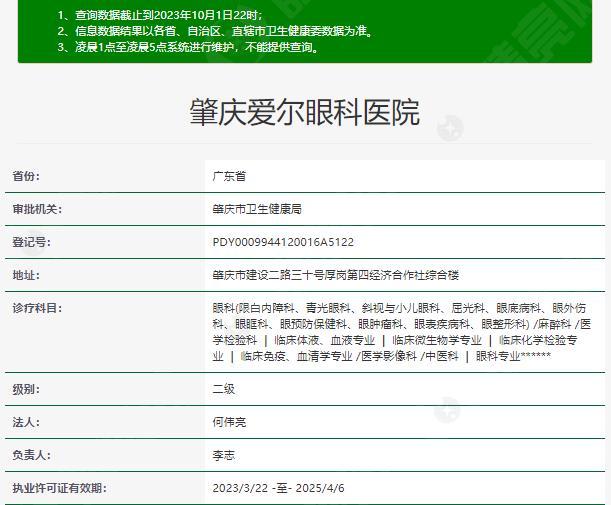Select the 诊疗科目 description paragraph

[x=401, y=332]
